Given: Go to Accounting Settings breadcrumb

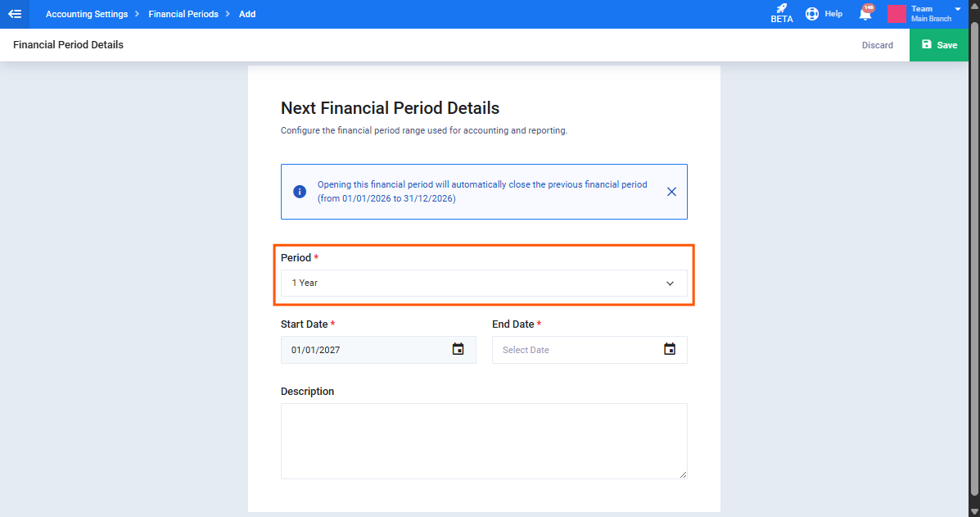Looking at the screenshot, I should pyautogui.click(x=87, y=14).
